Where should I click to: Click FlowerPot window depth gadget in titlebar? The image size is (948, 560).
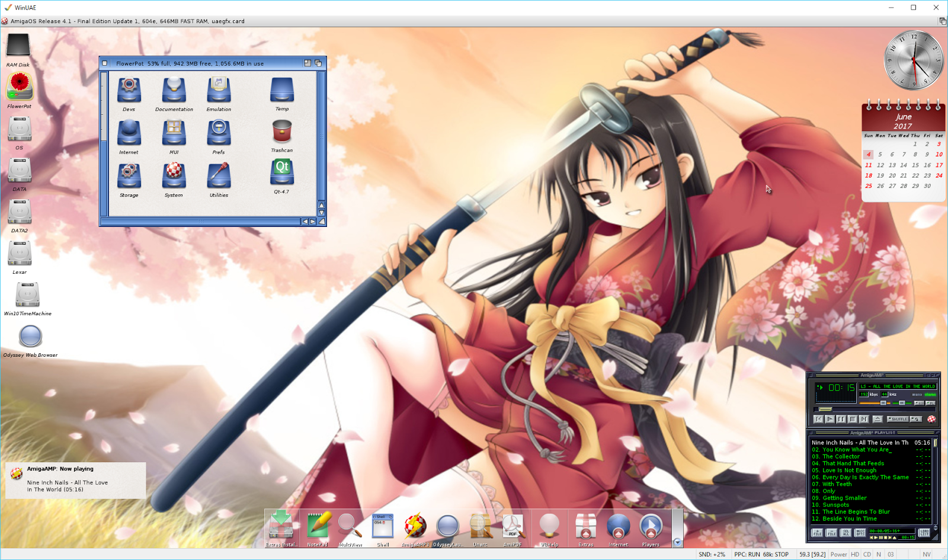point(318,63)
